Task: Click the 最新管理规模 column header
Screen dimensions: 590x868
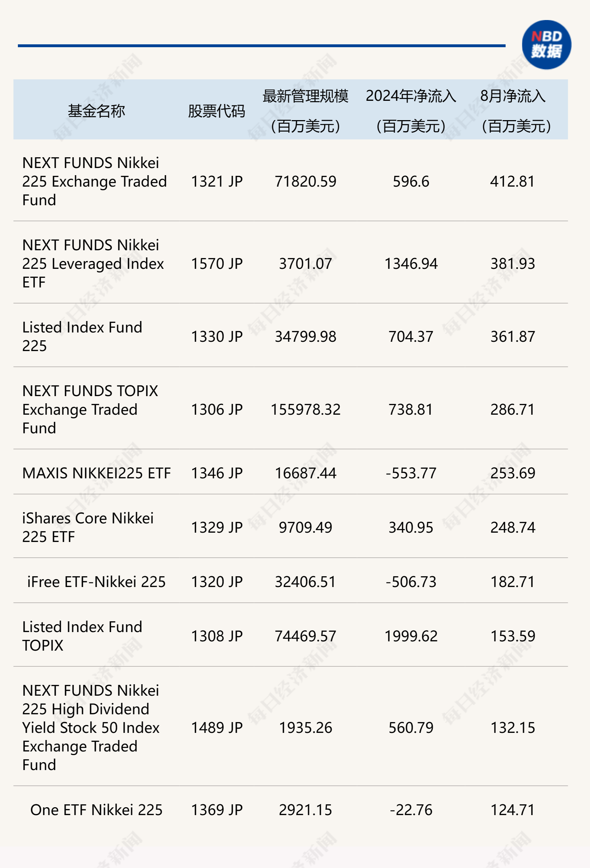Action: (x=305, y=97)
